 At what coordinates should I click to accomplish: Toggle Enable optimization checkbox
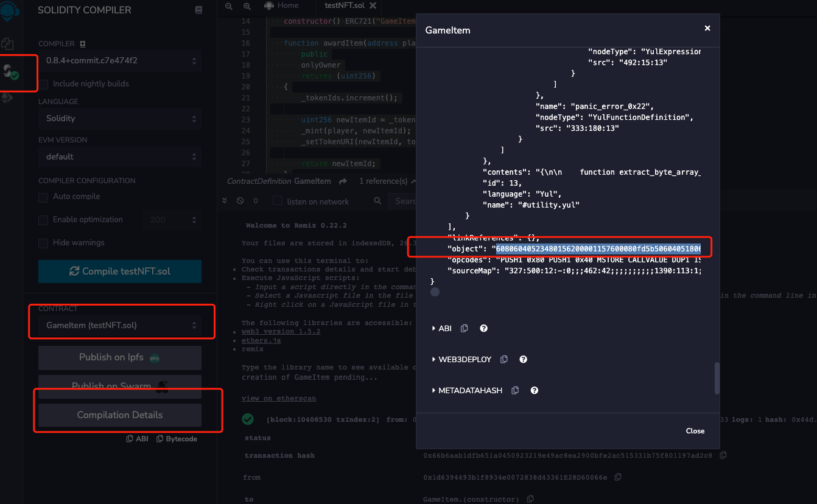[x=43, y=220]
